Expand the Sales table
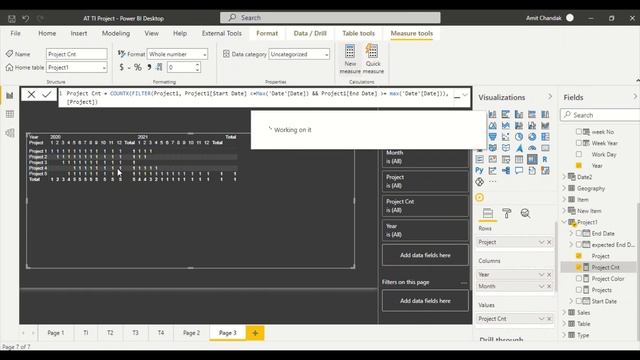Image resolution: width=640 pixels, height=360 pixels. 564,312
